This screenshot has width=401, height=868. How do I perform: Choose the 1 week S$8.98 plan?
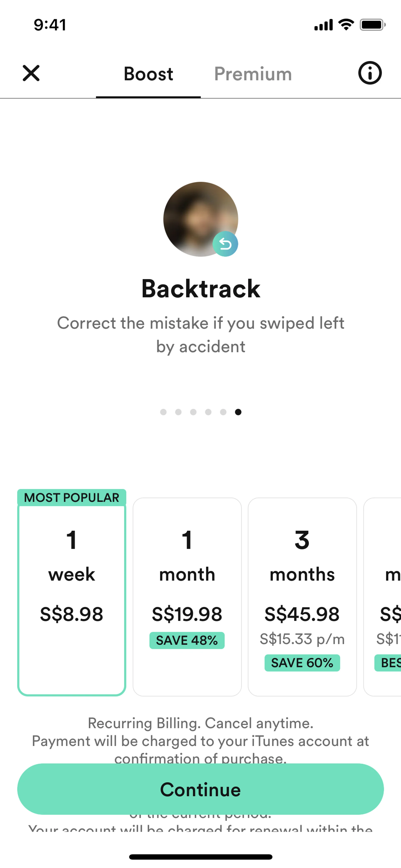pyautogui.click(x=71, y=596)
